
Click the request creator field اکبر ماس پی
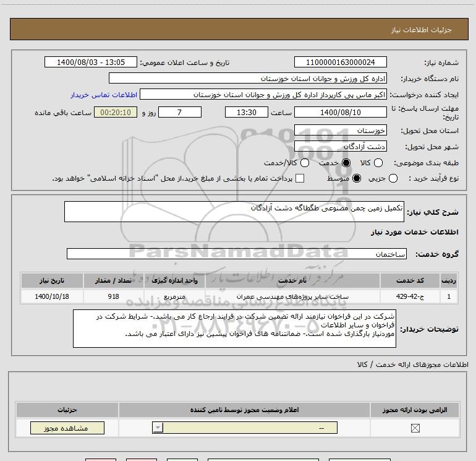tap(263, 95)
